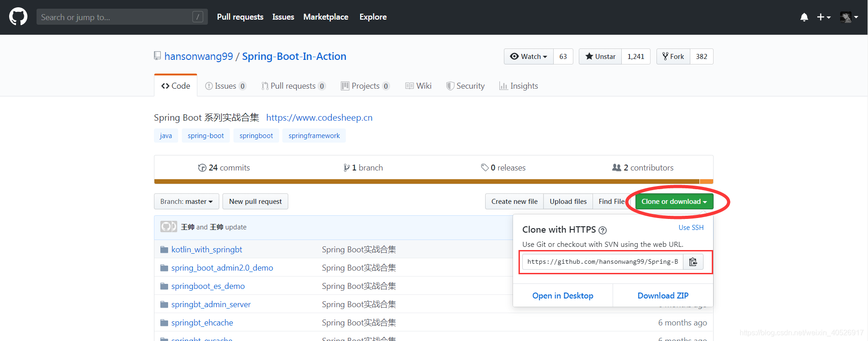Go to Marketplace in top navigation
This screenshot has width=868, height=341.
pos(326,17)
